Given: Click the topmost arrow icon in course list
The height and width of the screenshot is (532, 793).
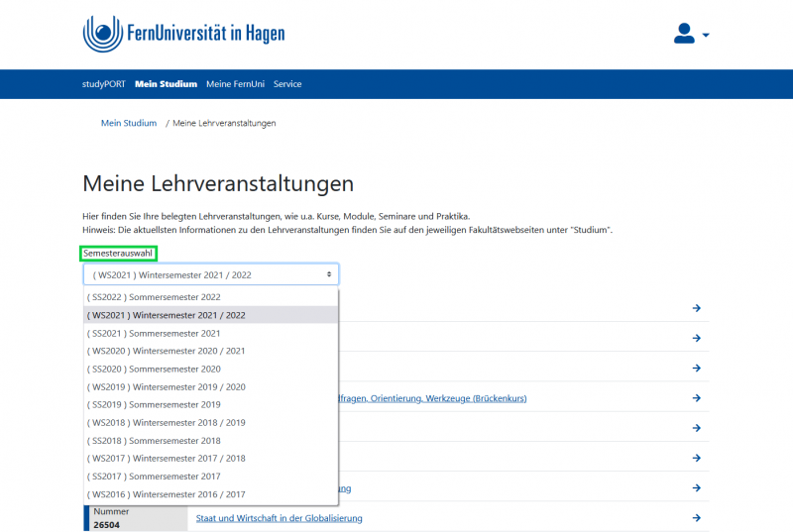Looking at the screenshot, I should [697, 308].
